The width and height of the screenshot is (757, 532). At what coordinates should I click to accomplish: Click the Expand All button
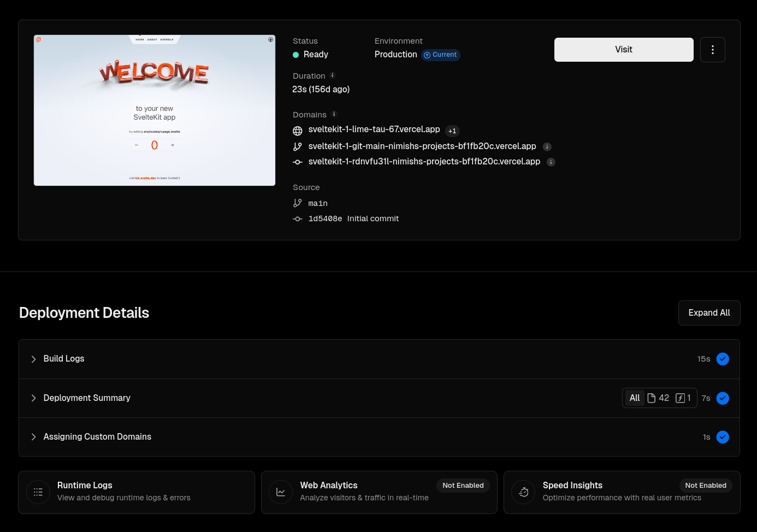coord(708,313)
